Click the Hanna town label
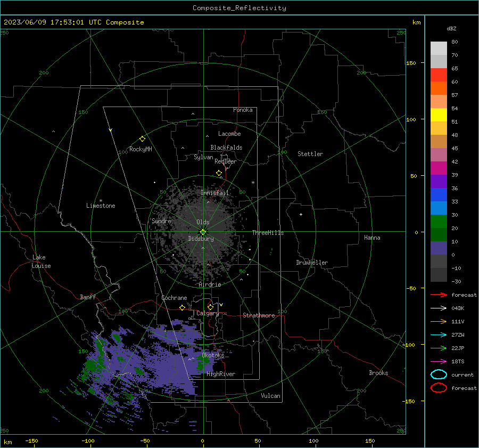 point(372,238)
